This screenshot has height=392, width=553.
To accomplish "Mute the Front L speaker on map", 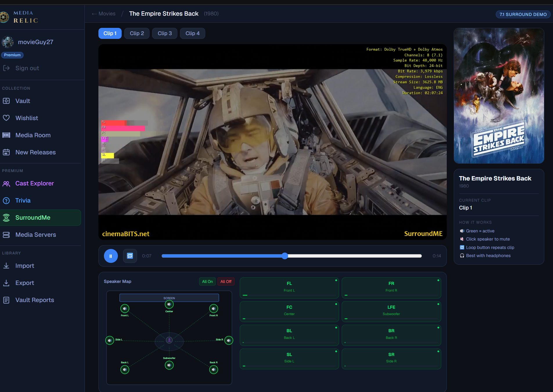I will click(x=125, y=308).
